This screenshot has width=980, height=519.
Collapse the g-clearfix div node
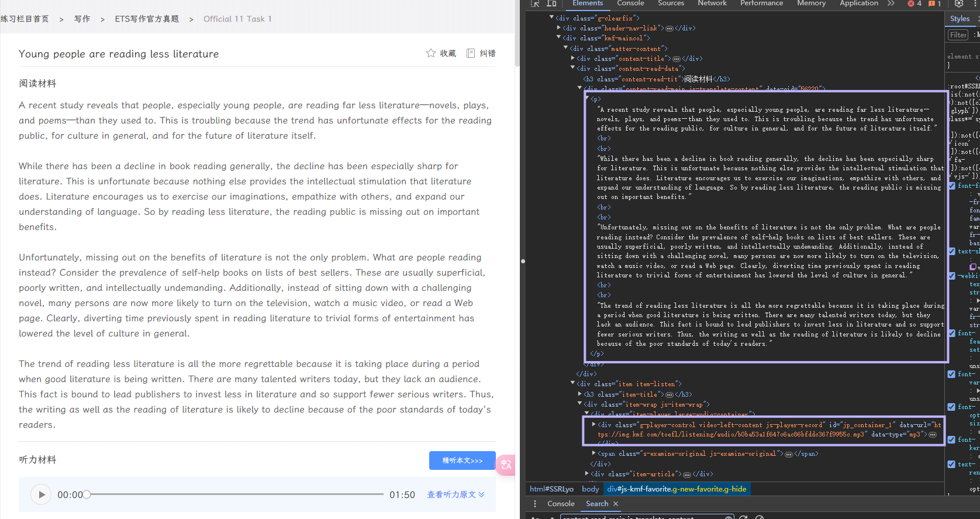pos(551,18)
